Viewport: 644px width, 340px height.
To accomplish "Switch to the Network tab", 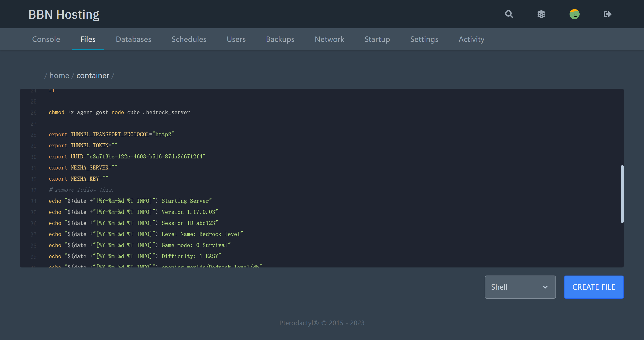I will 329,39.
